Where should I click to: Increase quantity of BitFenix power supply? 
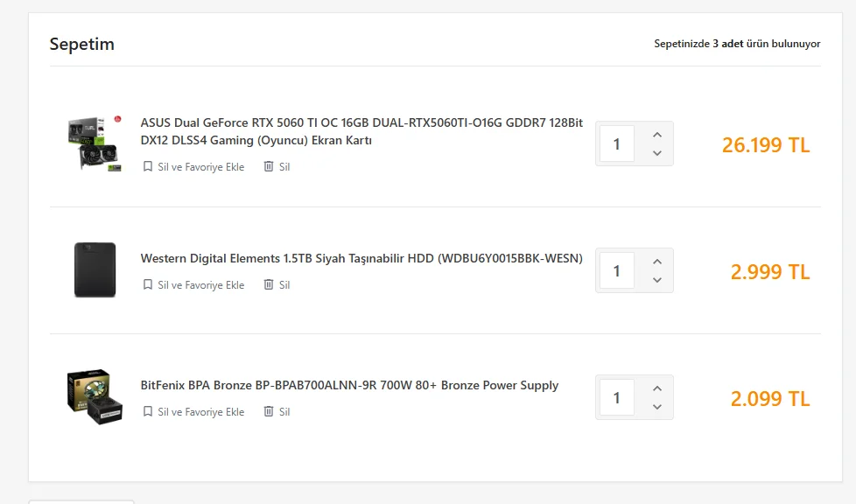pyautogui.click(x=657, y=388)
